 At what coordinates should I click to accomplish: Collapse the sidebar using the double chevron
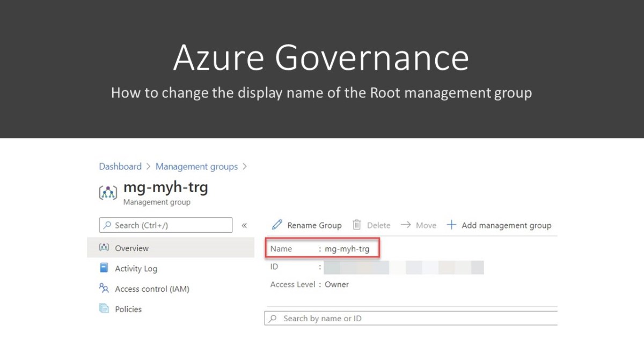[x=244, y=225]
